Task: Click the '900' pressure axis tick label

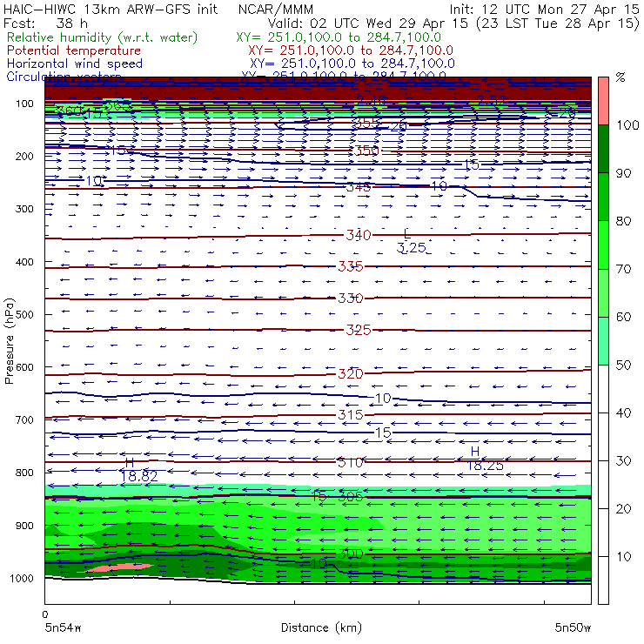Action: tap(24, 526)
